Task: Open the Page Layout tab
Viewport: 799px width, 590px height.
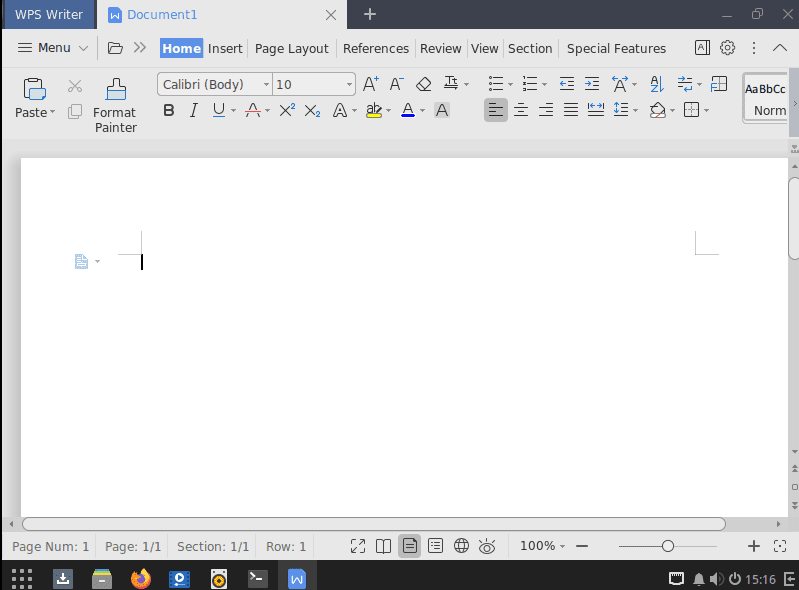Action: (291, 48)
